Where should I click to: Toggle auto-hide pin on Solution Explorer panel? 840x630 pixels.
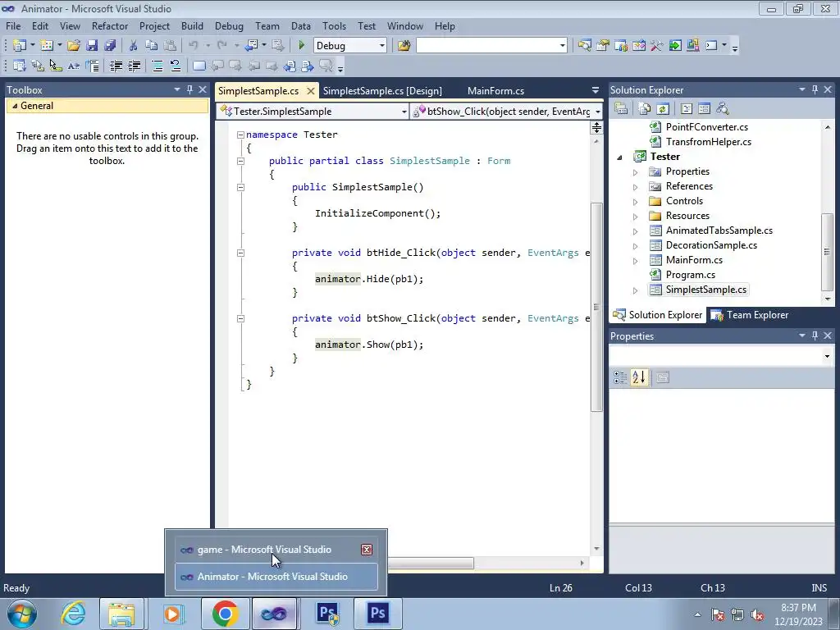pos(815,89)
